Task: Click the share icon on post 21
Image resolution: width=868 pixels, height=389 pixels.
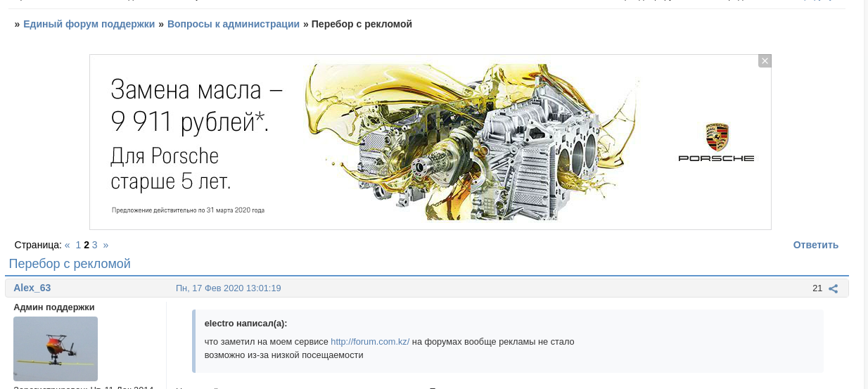Action: pos(834,288)
